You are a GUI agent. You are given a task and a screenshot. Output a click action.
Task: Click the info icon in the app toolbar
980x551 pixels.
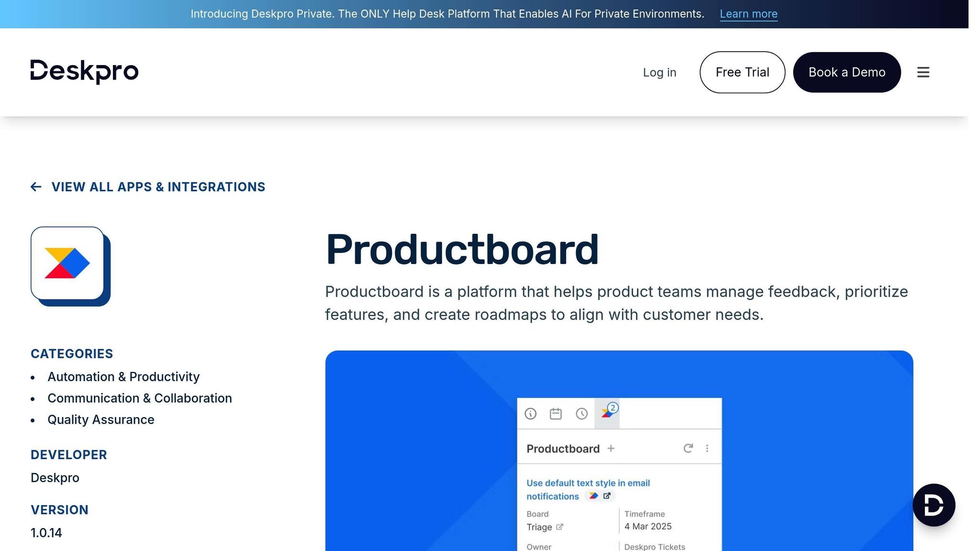531,414
